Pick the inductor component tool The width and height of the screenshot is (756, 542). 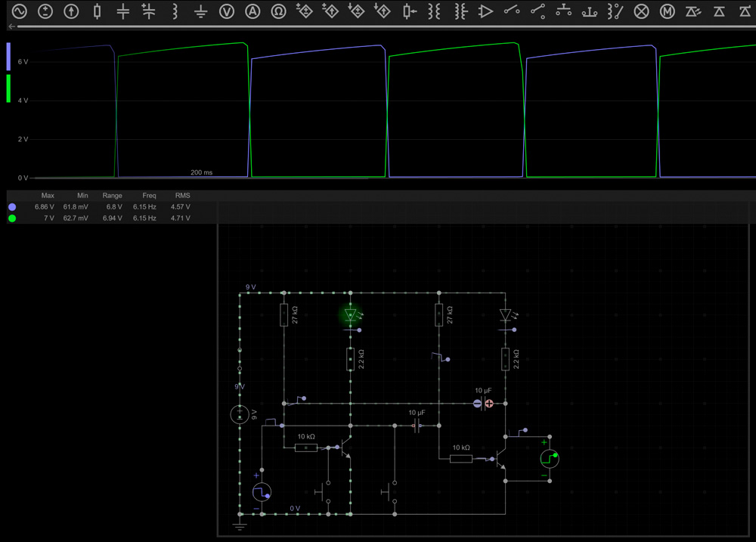pos(175,11)
